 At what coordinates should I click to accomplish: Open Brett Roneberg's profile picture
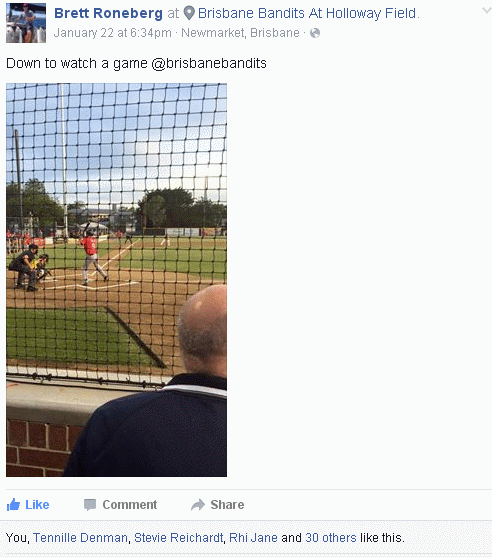click(26, 23)
